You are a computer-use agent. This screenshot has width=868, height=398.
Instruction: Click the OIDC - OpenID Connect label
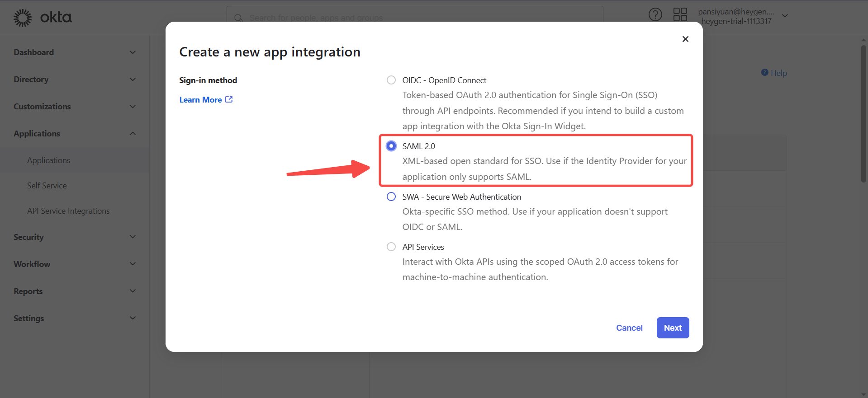tap(444, 80)
